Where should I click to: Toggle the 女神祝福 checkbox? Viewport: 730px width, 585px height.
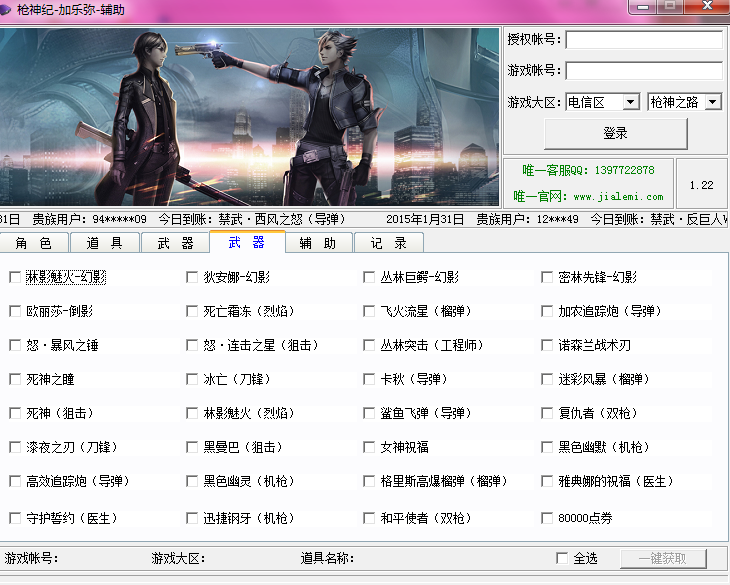click(369, 447)
